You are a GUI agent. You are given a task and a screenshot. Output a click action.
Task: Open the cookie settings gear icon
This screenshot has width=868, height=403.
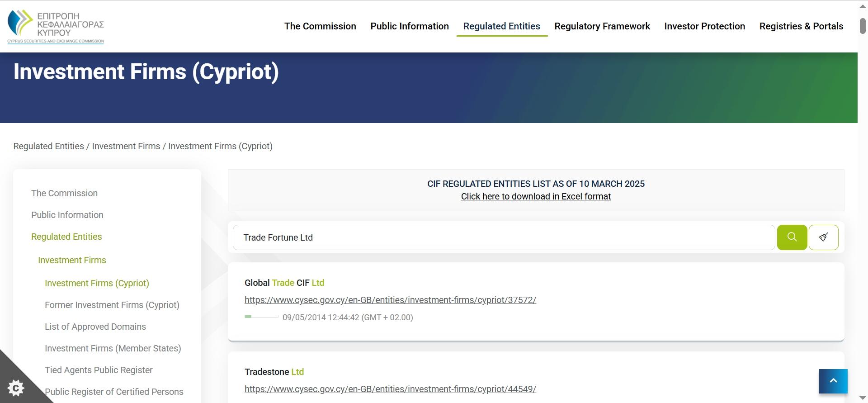coord(16,388)
